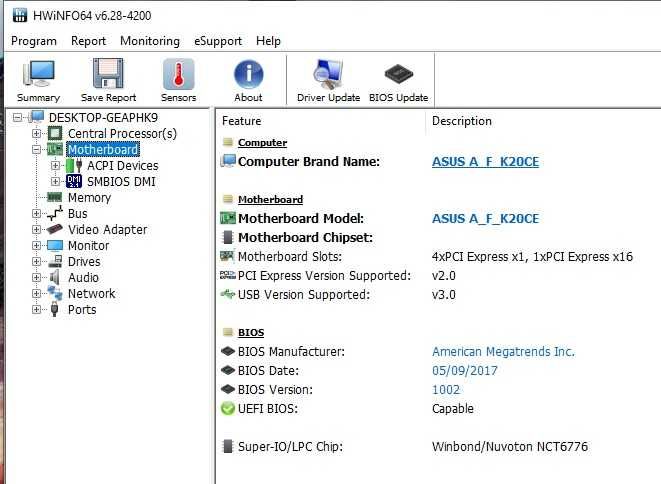Click the Drives tree icon
The width and height of the screenshot is (661, 484).
click(55, 261)
